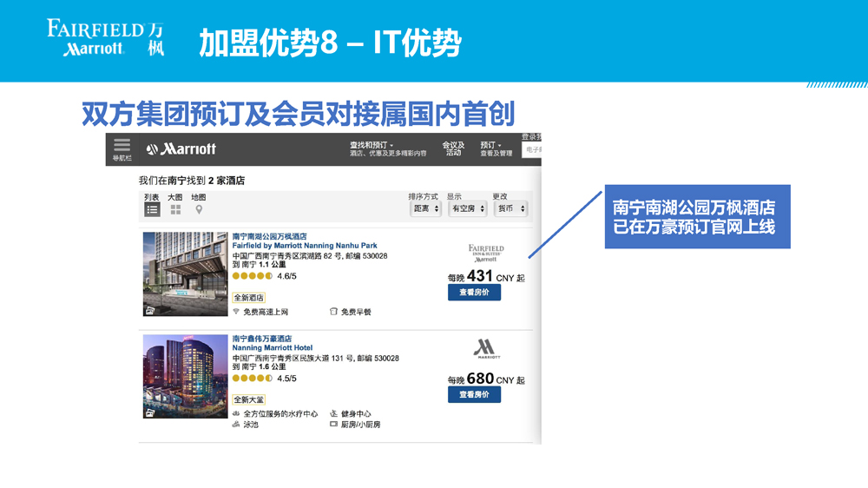Select the 地图 view tab label
Screen dimensions: 868x488
coord(198,197)
